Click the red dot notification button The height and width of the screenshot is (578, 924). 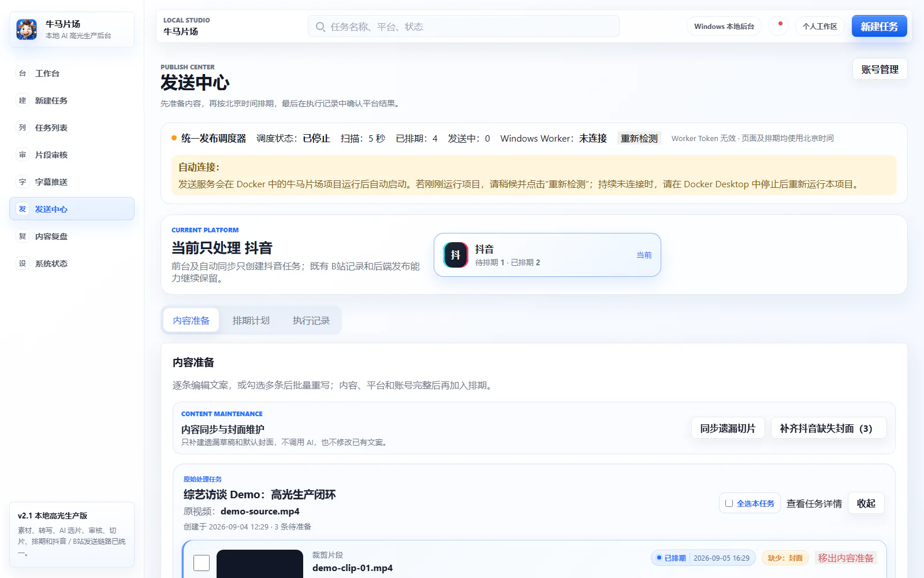coord(778,26)
